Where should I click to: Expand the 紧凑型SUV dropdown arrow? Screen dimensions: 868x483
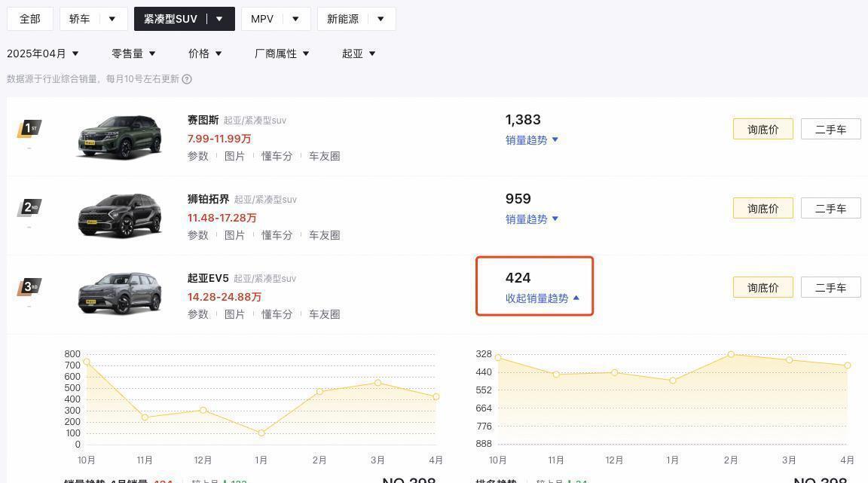point(220,19)
